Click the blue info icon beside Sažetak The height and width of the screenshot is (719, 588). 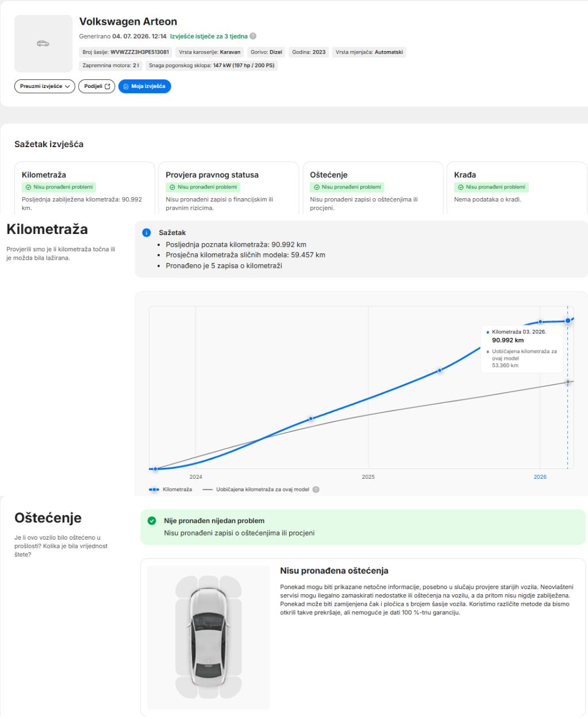(x=146, y=233)
